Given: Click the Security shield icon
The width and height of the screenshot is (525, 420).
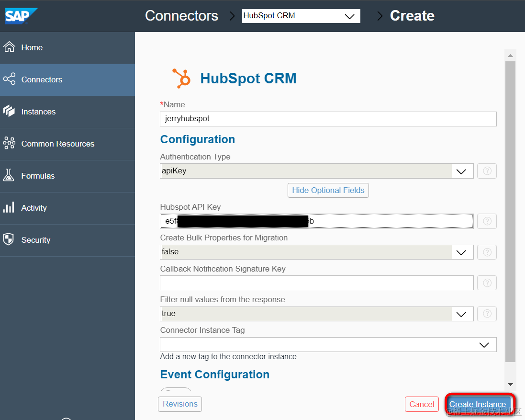Looking at the screenshot, I should coord(8,239).
